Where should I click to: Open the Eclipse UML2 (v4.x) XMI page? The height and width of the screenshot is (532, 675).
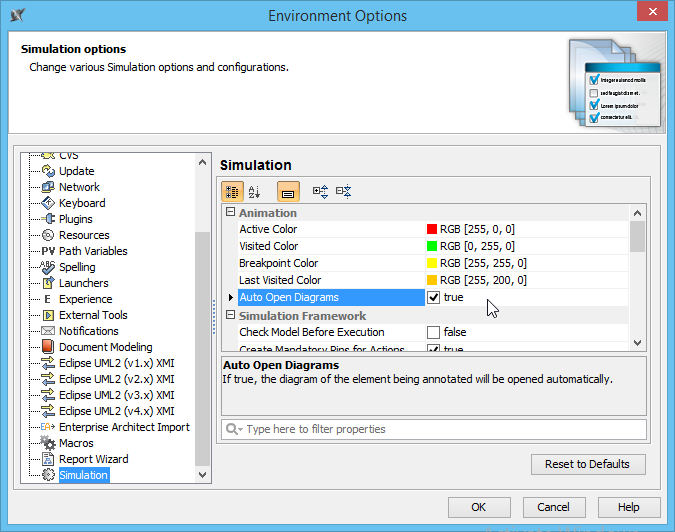(117, 411)
